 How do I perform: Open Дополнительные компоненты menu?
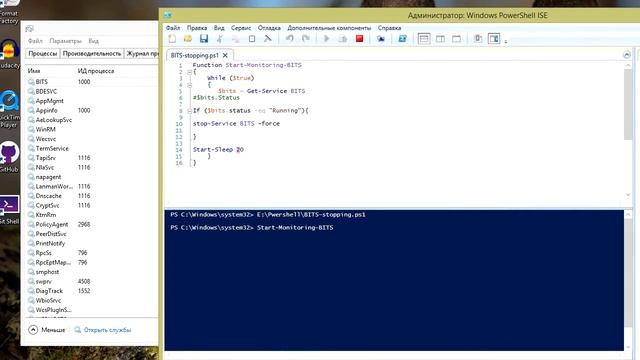click(329, 28)
